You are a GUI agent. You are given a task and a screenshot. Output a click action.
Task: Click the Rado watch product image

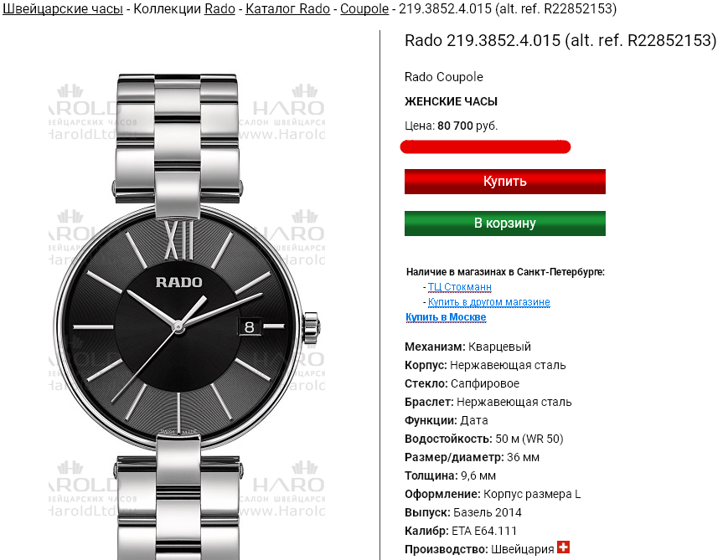(x=187, y=316)
